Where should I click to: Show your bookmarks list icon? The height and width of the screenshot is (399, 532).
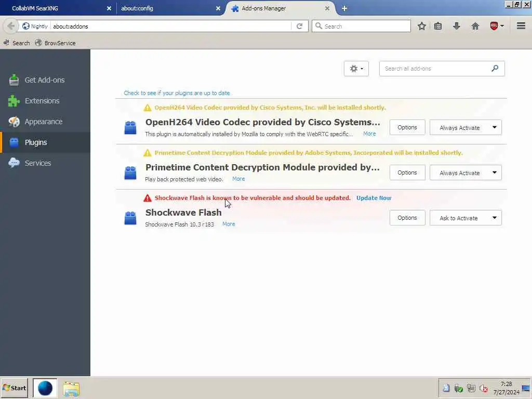[x=438, y=26]
